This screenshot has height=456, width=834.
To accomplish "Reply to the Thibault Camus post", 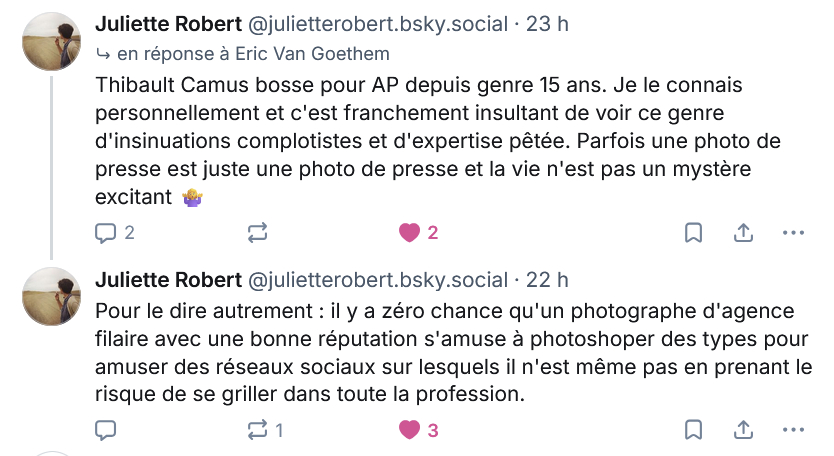I will pos(106,233).
